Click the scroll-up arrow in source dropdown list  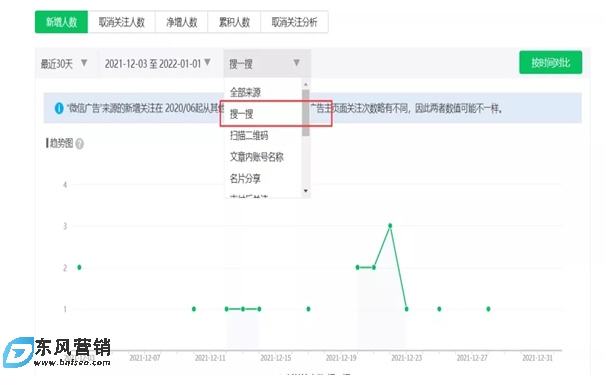tap(306, 84)
